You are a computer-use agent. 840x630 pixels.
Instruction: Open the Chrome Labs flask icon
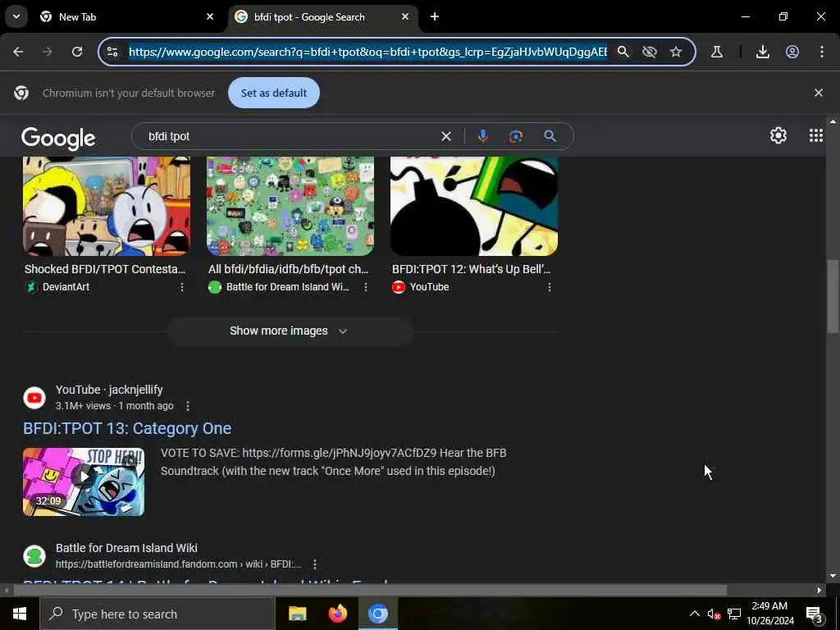(717, 52)
